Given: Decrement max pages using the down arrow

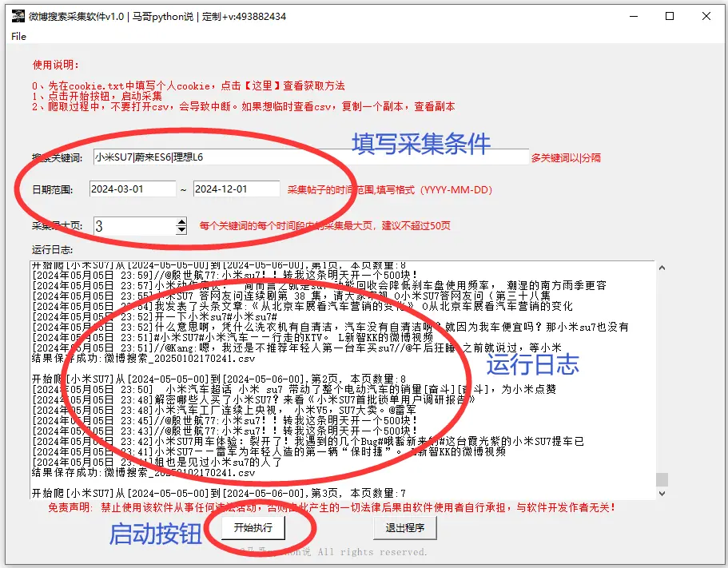Looking at the screenshot, I should (x=180, y=232).
